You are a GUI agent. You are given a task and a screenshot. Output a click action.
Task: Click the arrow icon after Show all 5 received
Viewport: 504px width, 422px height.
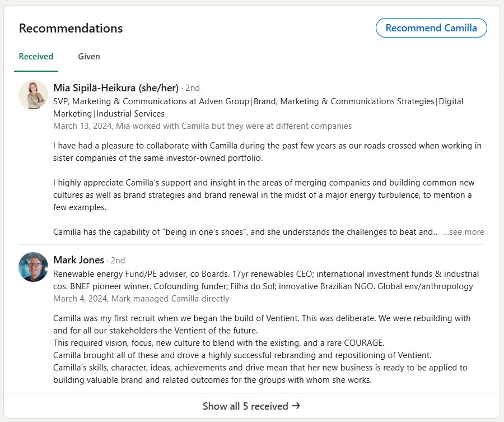pos(296,406)
